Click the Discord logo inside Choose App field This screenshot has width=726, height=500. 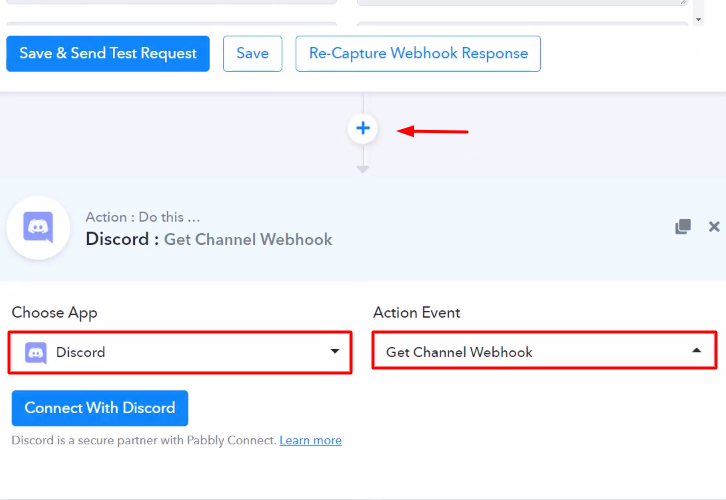pos(36,353)
